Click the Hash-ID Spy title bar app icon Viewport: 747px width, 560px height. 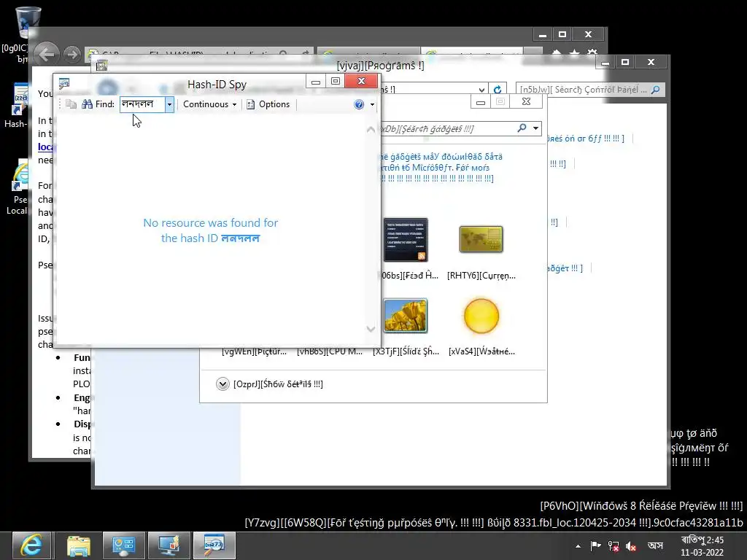[x=64, y=84]
